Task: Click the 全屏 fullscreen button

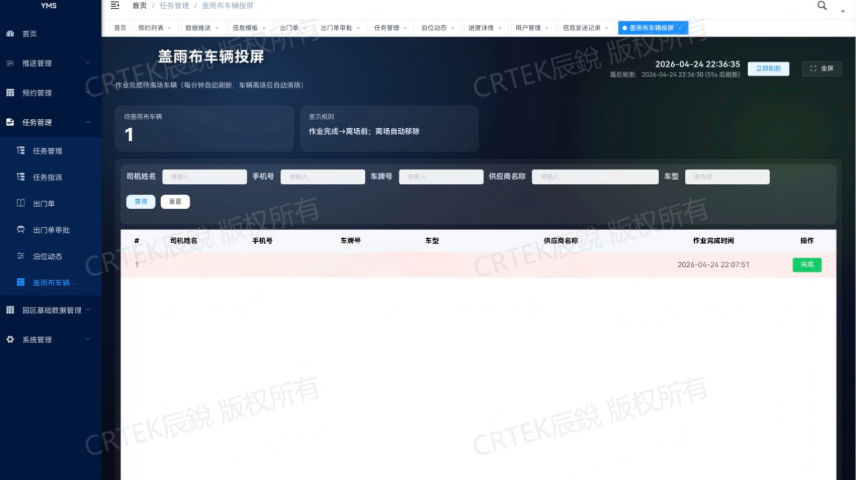Action: [822, 69]
